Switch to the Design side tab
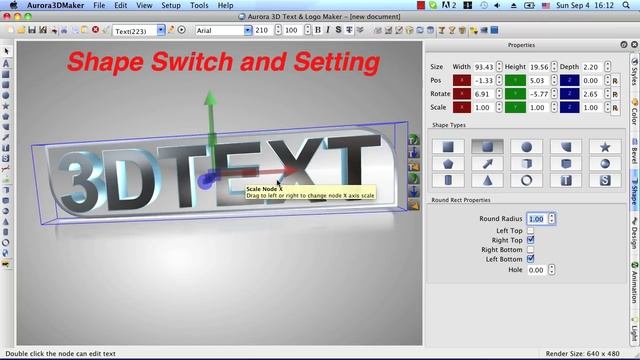 tap(635, 233)
